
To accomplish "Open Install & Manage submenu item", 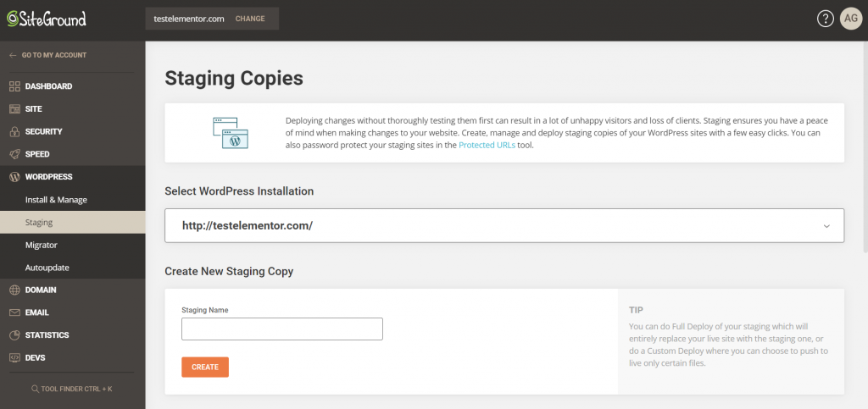I will [56, 200].
